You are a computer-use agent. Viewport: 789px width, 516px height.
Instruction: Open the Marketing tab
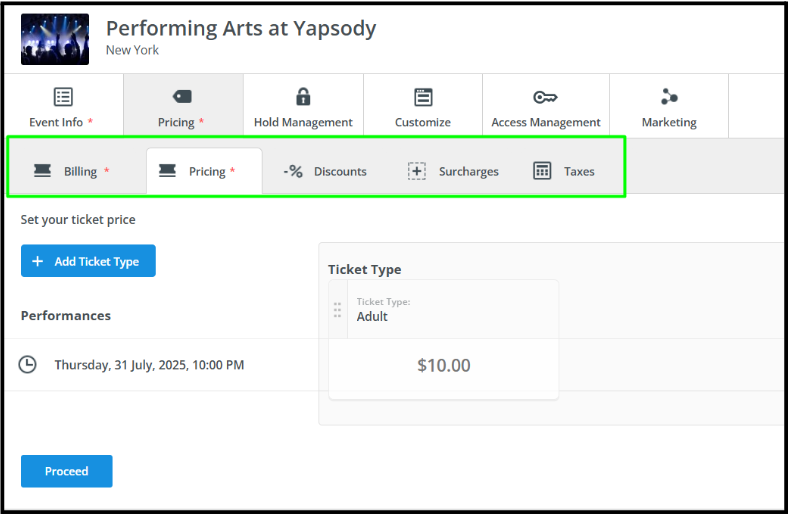click(x=669, y=106)
